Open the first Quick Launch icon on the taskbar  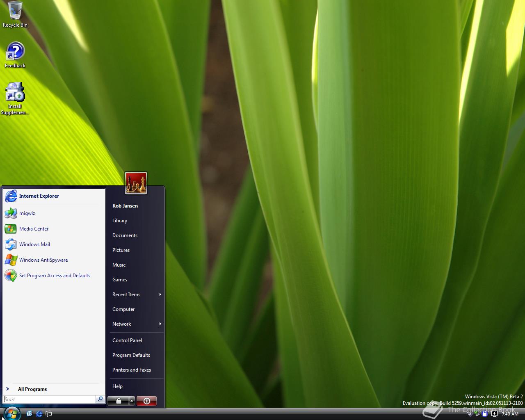click(x=30, y=414)
